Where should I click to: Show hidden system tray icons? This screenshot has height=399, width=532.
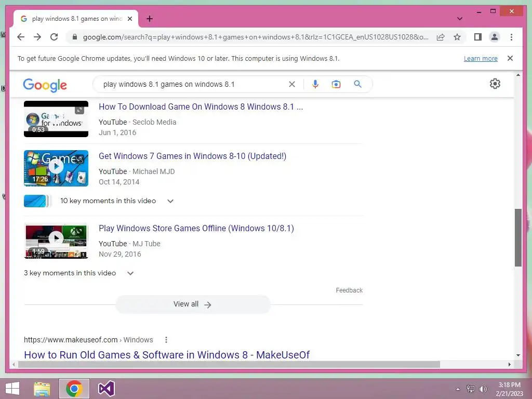[458, 389]
